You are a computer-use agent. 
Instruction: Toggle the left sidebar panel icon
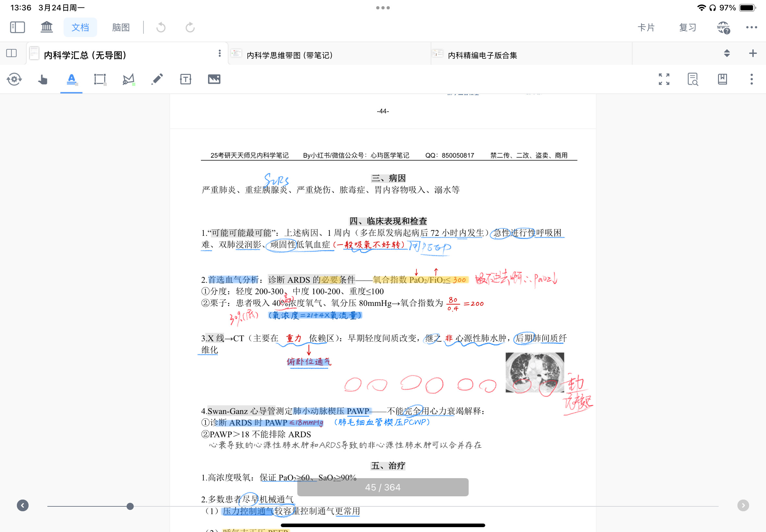[17, 27]
